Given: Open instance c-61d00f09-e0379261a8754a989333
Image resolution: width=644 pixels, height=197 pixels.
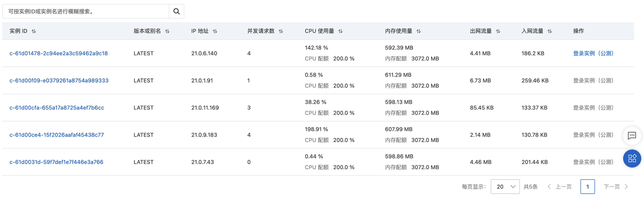Looking at the screenshot, I should (59, 81).
